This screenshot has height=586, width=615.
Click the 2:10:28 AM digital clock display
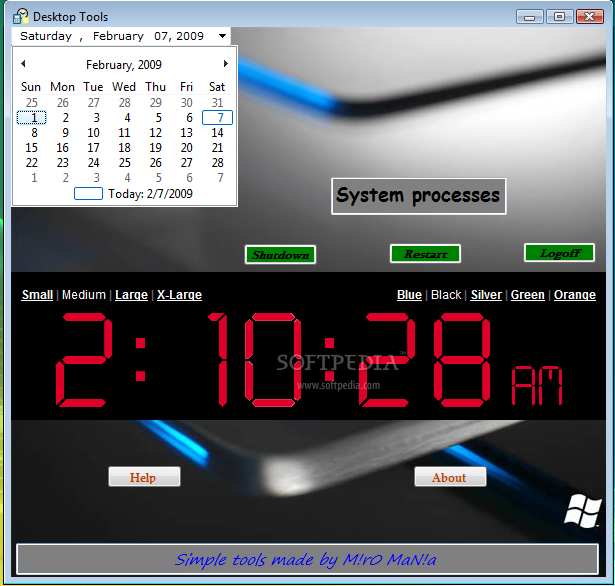(309, 359)
